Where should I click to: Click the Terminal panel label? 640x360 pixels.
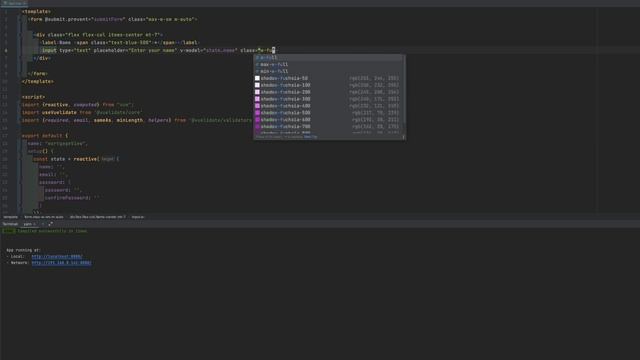tap(10, 224)
